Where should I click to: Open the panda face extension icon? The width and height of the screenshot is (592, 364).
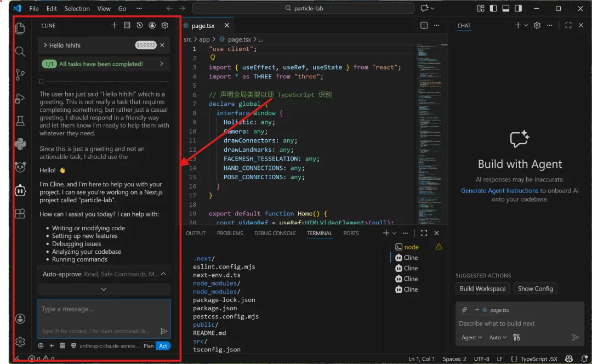pyautogui.click(x=20, y=167)
